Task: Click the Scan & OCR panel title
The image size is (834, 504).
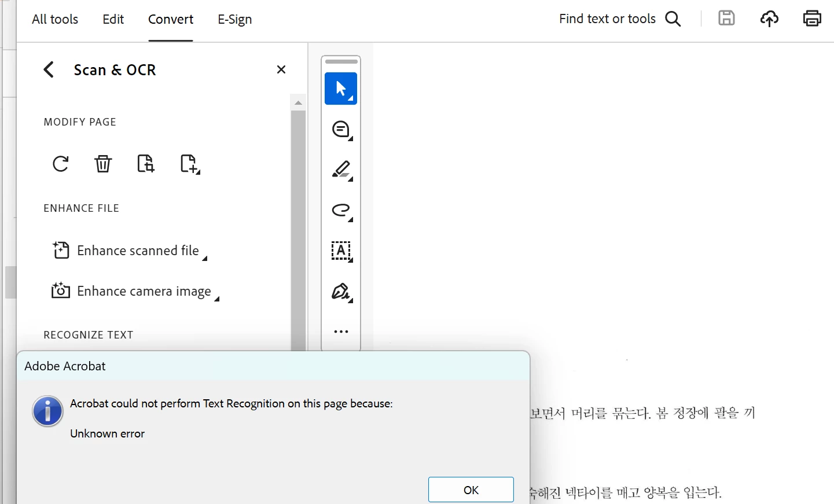Action: (x=115, y=70)
